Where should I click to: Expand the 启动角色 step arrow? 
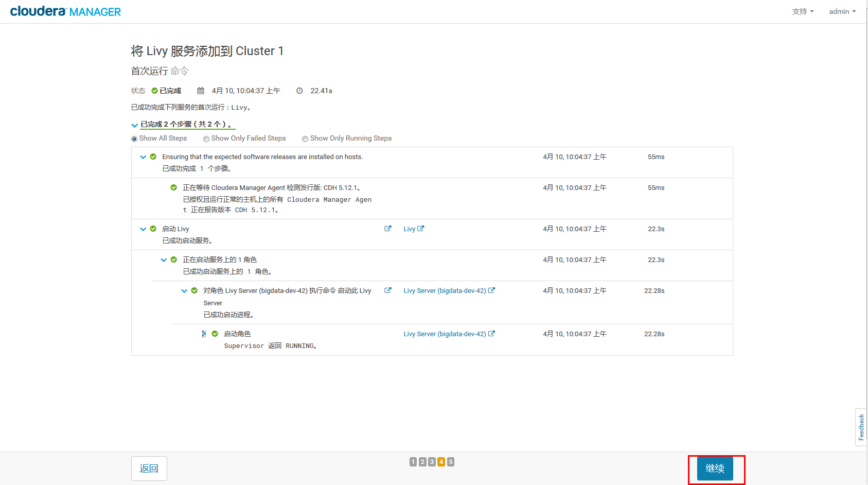204,334
